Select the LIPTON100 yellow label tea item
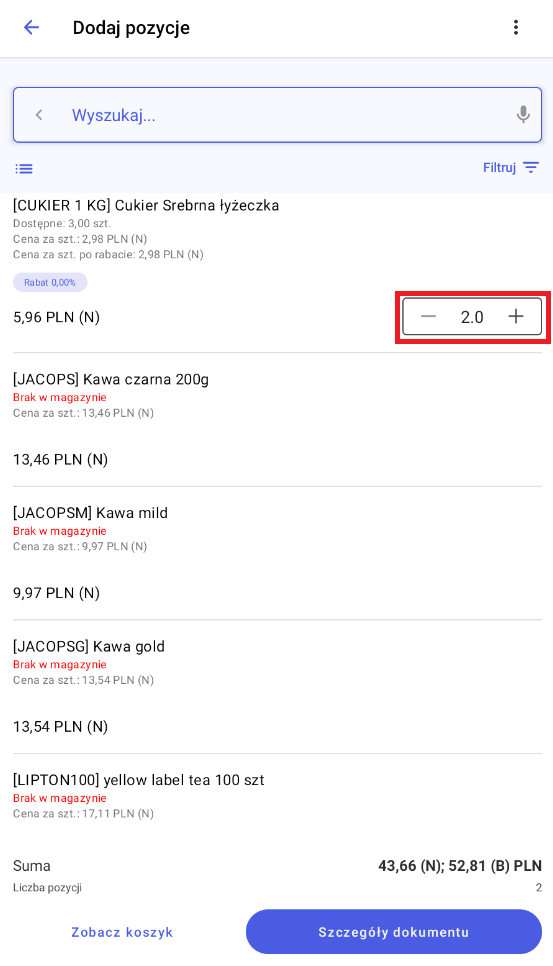The image size is (553, 966). [x=277, y=798]
